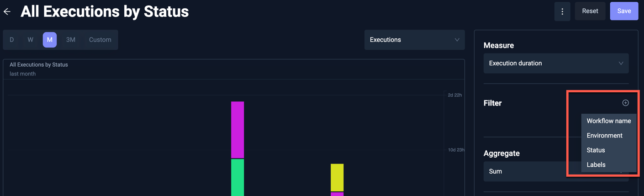Select Environment in the filter menu
Screen dimensions: 644x196
pyautogui.click(x=604, y=136)
